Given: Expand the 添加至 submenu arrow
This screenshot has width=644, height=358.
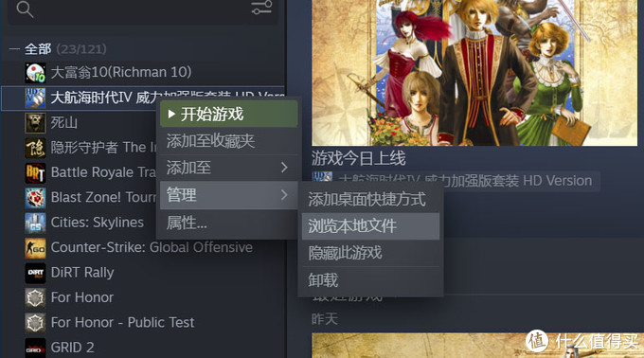Looking at the screenshot, I should point(284,168).
